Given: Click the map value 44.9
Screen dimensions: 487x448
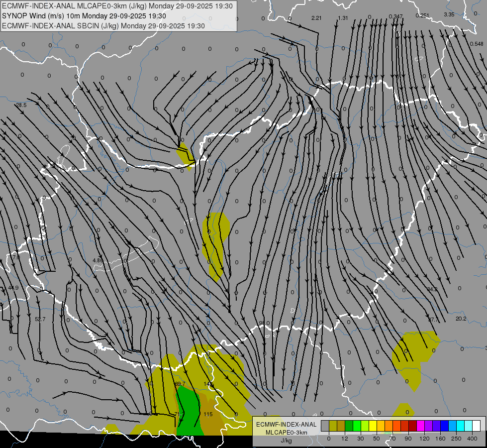Looking at the screenshot, I should [x=13, y=288].
